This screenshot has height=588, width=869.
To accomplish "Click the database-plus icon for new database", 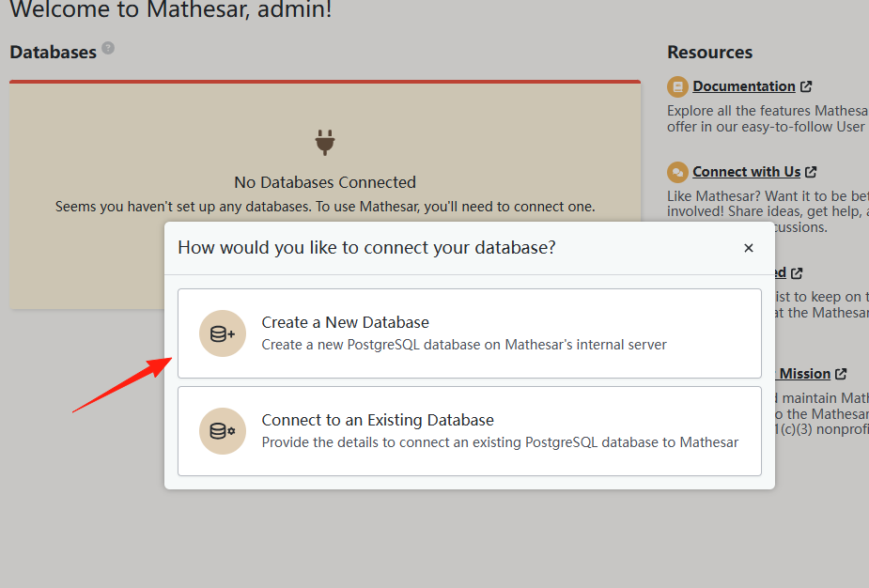I will tap(223, 333).
